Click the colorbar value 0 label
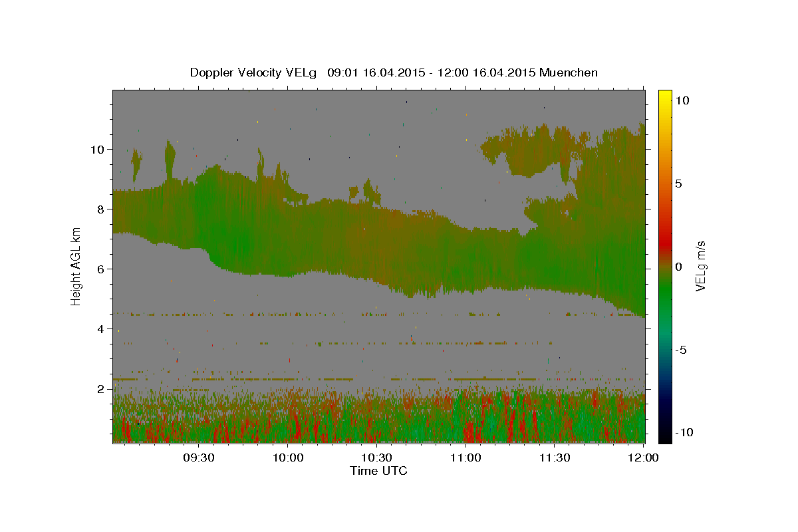This screenshot has height=532, width=798. click(678, 267)
